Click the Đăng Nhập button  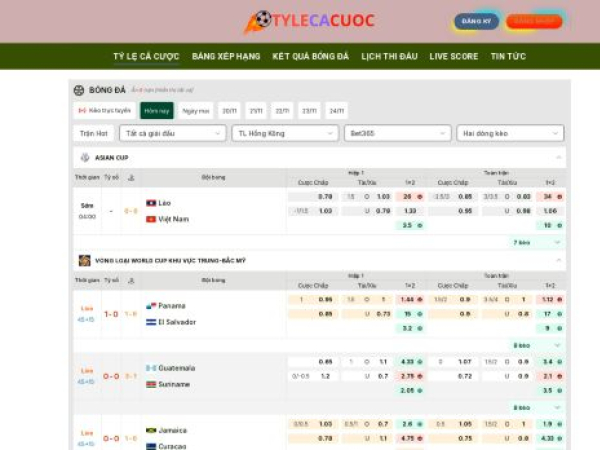point(534,21)
